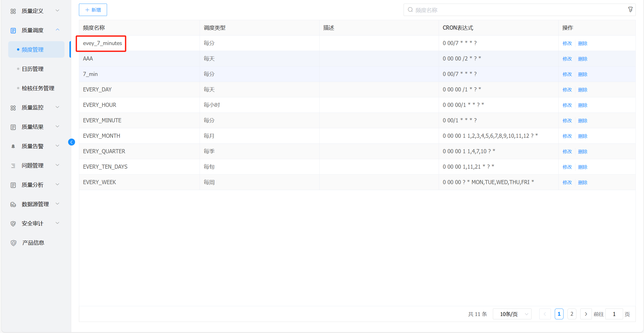
Task: Click the 质量告警 bell icon
Action: point(13,146)
